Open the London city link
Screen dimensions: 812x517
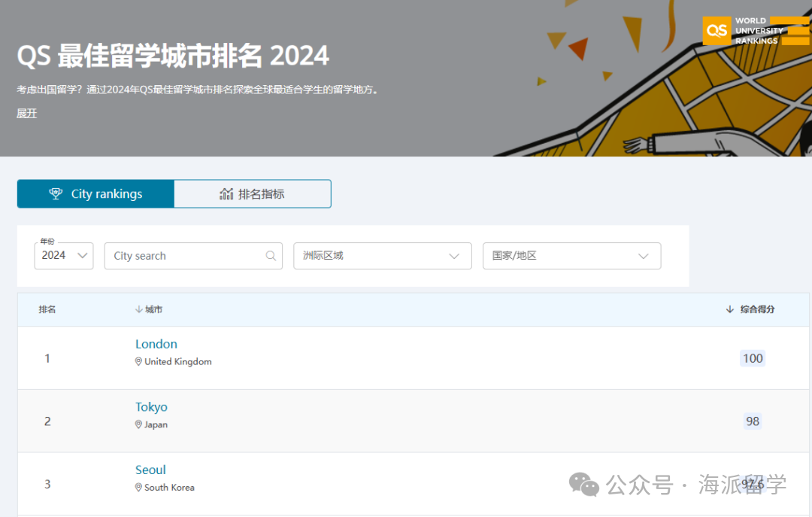tap(156, 344)
